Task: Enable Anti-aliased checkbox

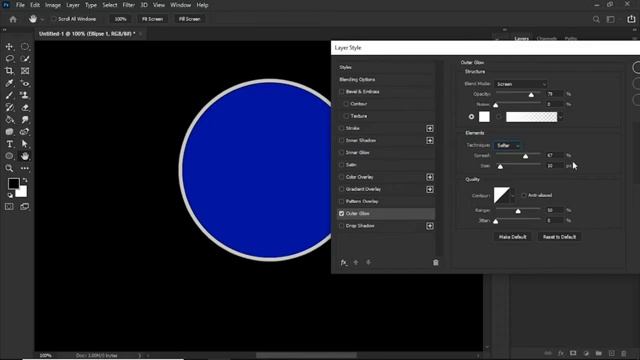Action: coord(524,195)
